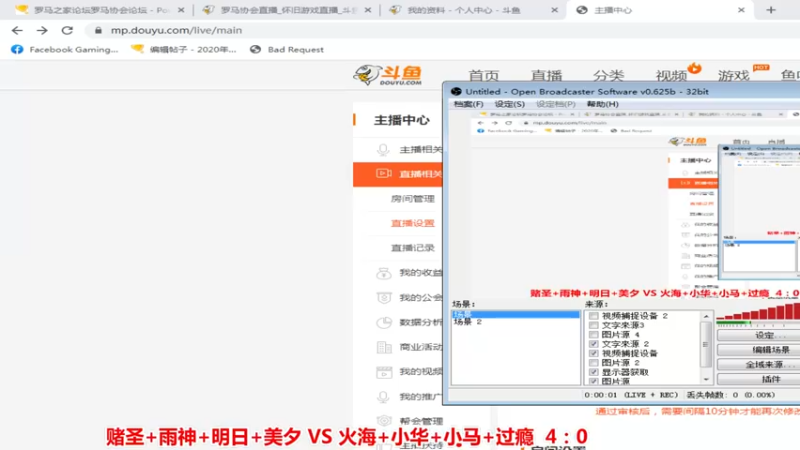
Task: Open 直播设置 in the sidebar
Action: click(x=412, y=223)
